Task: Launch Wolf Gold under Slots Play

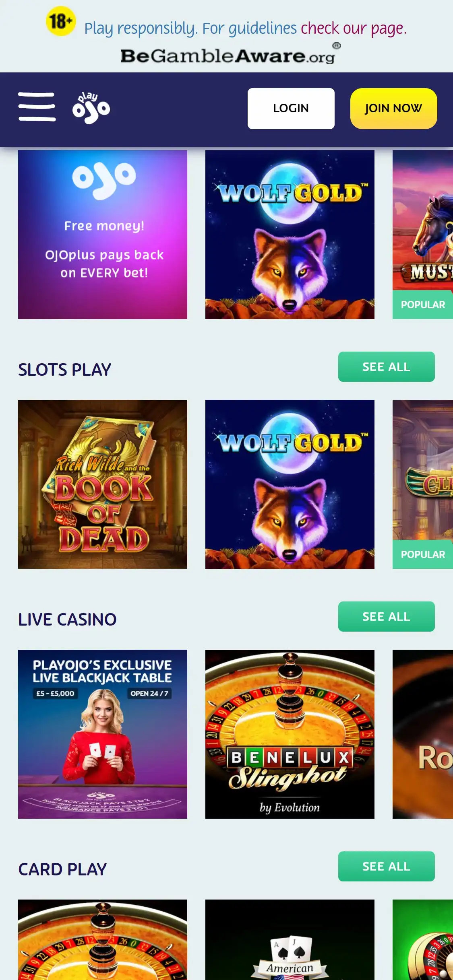Action: 290,484
